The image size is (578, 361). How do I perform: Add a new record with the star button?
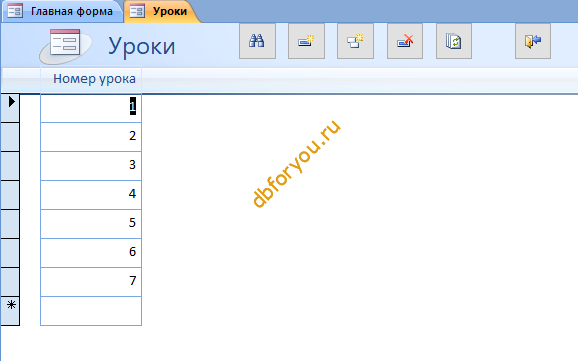point(306,41)
